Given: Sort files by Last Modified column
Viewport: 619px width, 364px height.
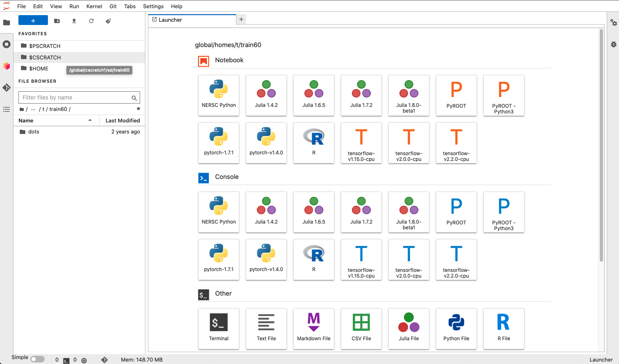Looking at the screenshot, I should coord(122,120).
